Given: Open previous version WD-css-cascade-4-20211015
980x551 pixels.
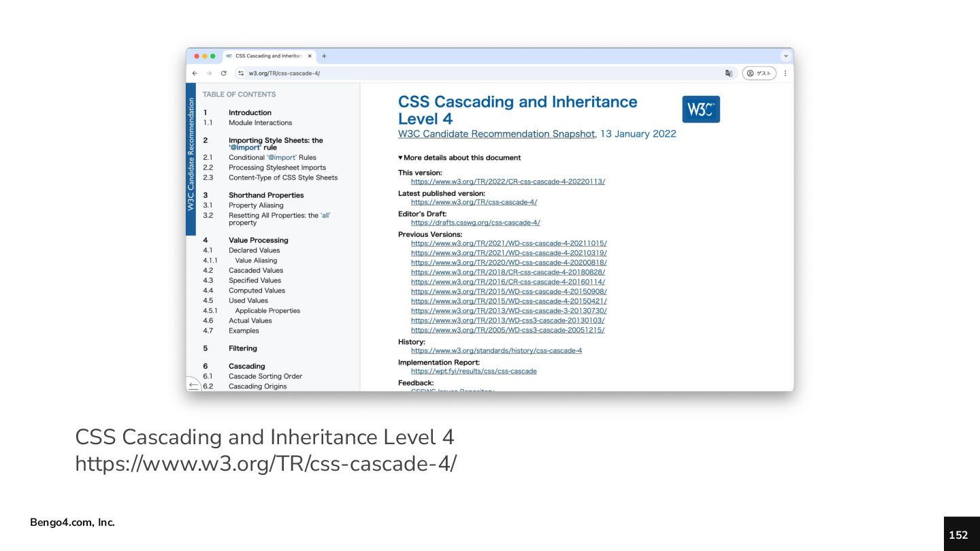Looking at the screenshot, I should coord(509,243).
